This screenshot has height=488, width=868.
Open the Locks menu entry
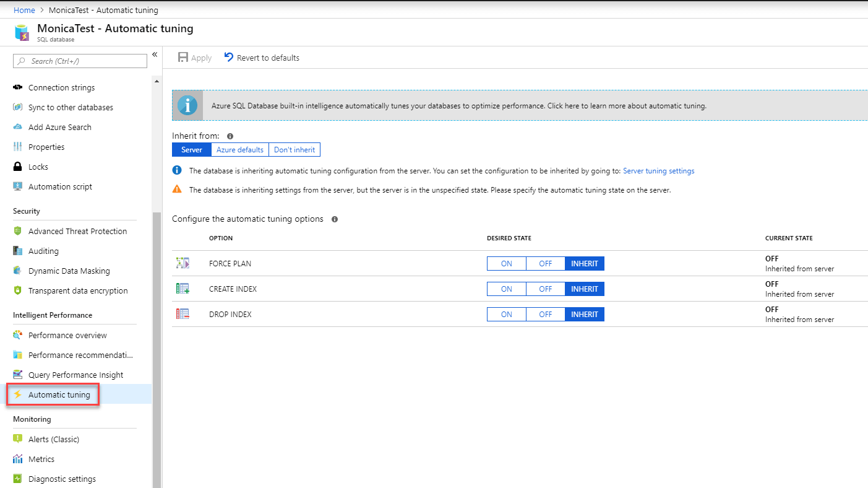[38, 167]
